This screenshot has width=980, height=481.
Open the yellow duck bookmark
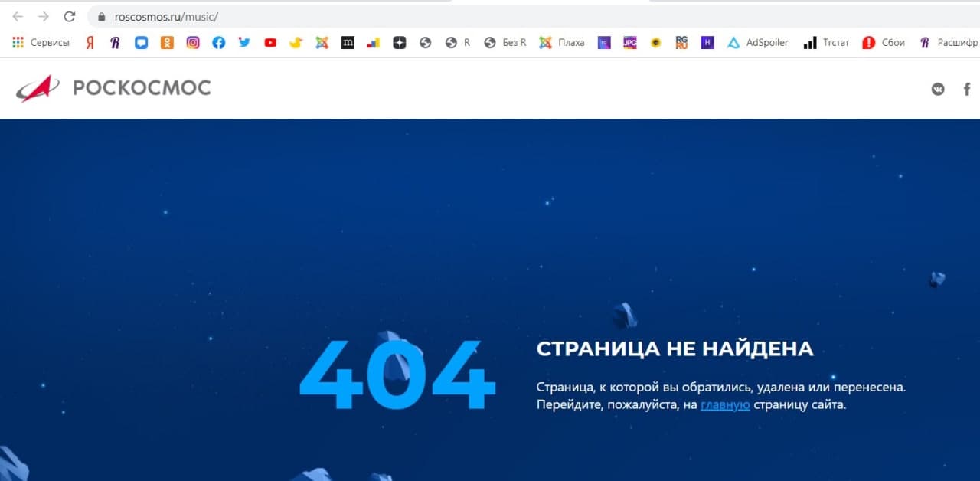pos(296,43)
